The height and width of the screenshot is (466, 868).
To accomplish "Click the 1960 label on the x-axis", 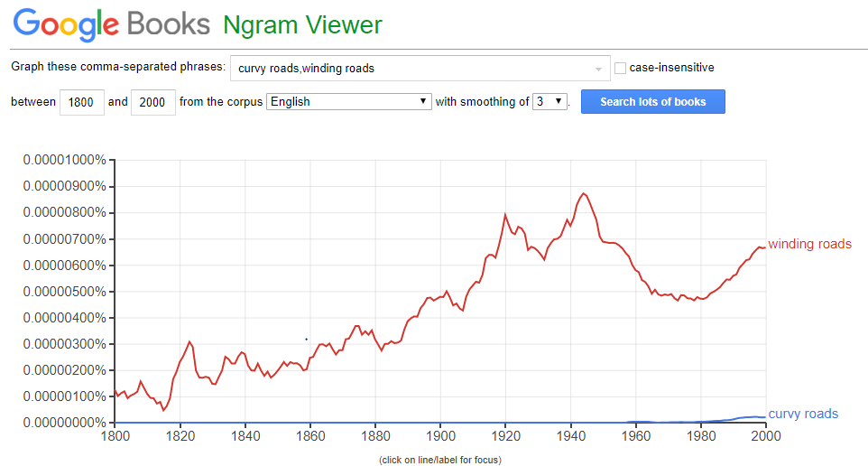I will 635,435.
